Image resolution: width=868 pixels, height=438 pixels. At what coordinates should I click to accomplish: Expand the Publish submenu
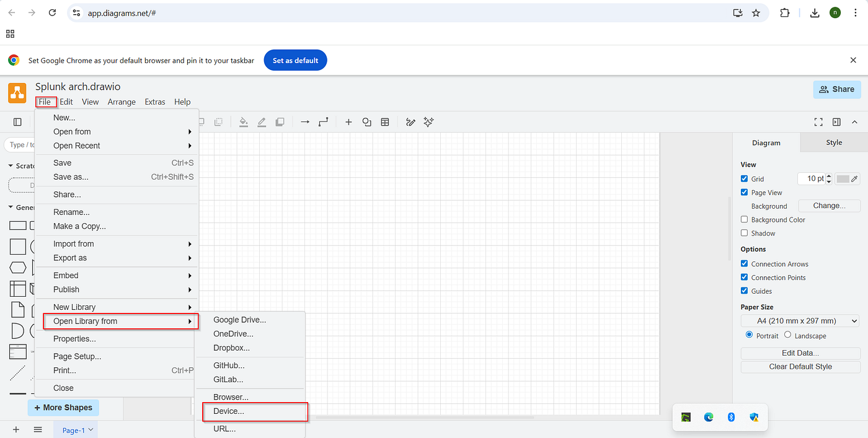[x=117, y=289]
